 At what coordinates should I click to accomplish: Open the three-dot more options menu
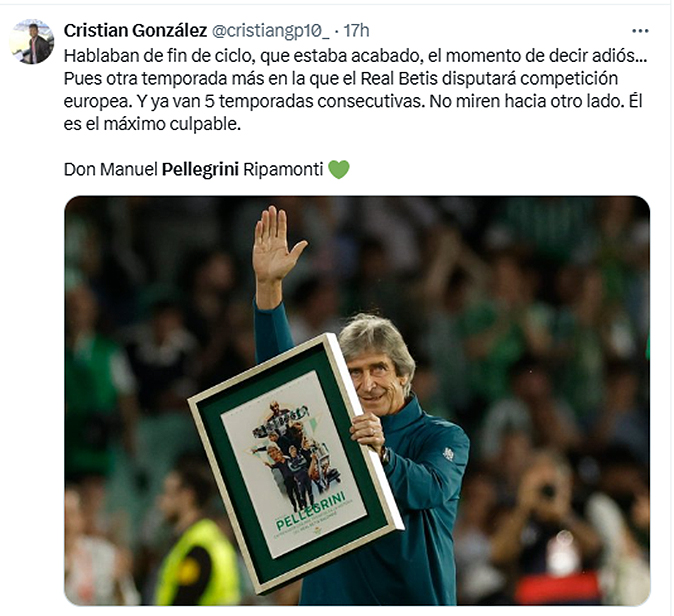pyautogui.click(x=640, y=31)
